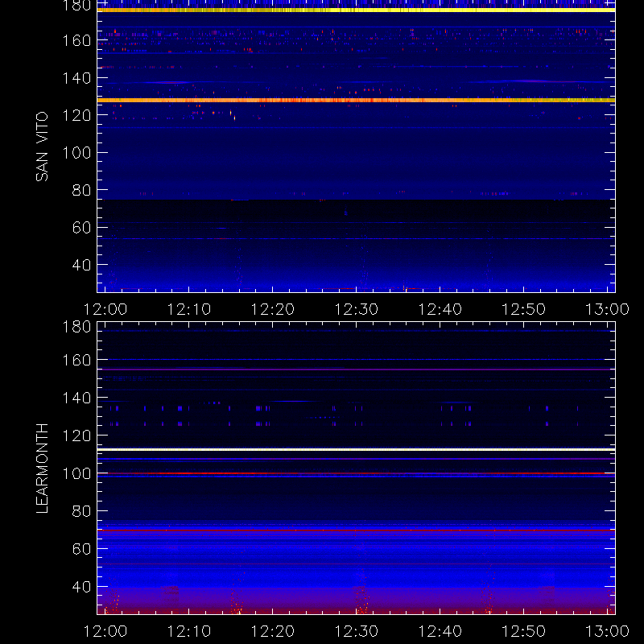Click 12:30 time label under San Vito plot
The width and height of the screenshot is (644, 644).
(x=356, y=309)
